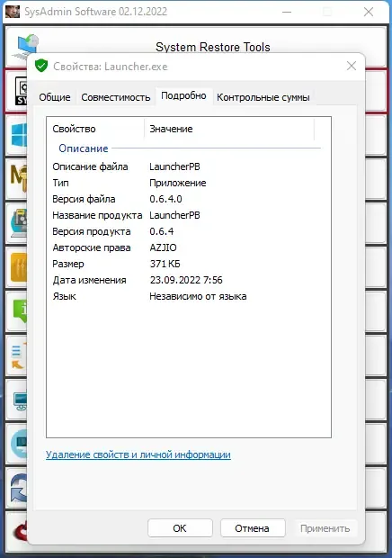
Task: Switch to the Общие tab
Action: point(55,97)
